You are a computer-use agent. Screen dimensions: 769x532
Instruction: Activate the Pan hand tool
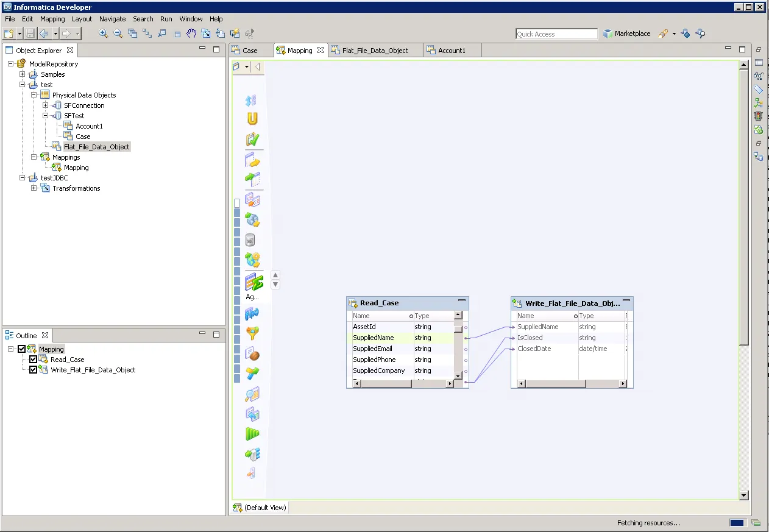click(191, 34)
